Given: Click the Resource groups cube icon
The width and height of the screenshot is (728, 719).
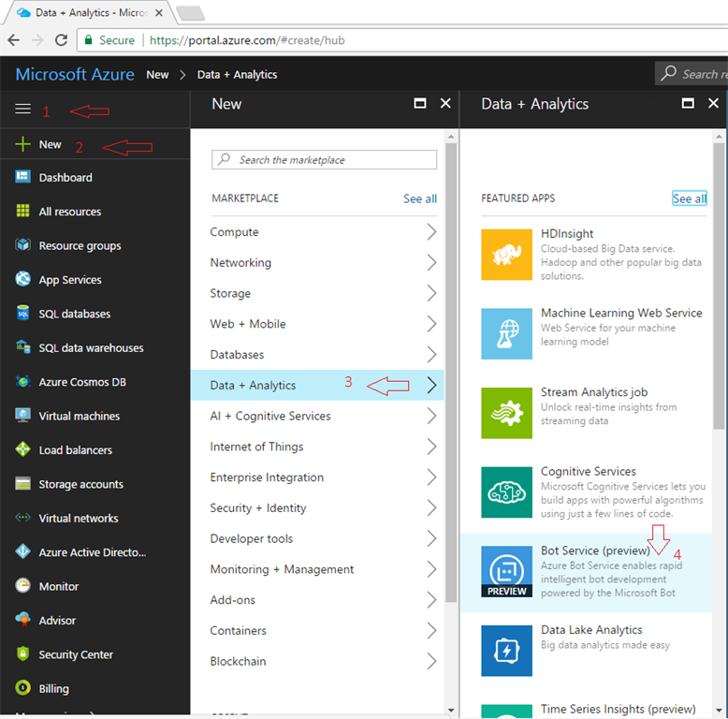Looking at the screenshot, I should (x=22, y=244).
